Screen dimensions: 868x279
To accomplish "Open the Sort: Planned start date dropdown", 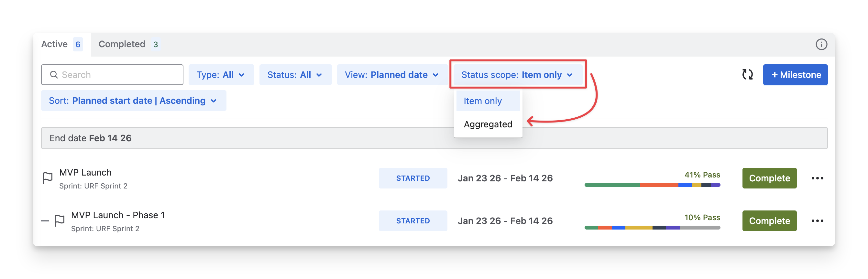I will click(133, 101).
